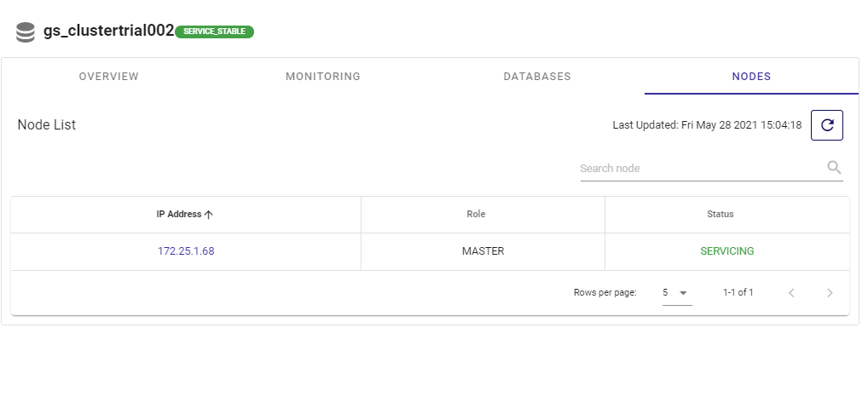Click the search magnifier icon
Screen dimensions: 868x397
point(834,168)
